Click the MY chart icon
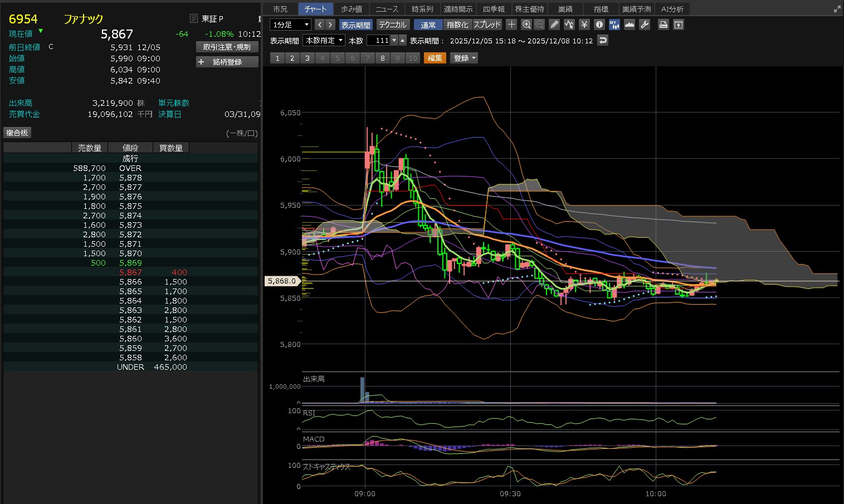This screenshot has height=504, width=844. (x=614, y=25)
